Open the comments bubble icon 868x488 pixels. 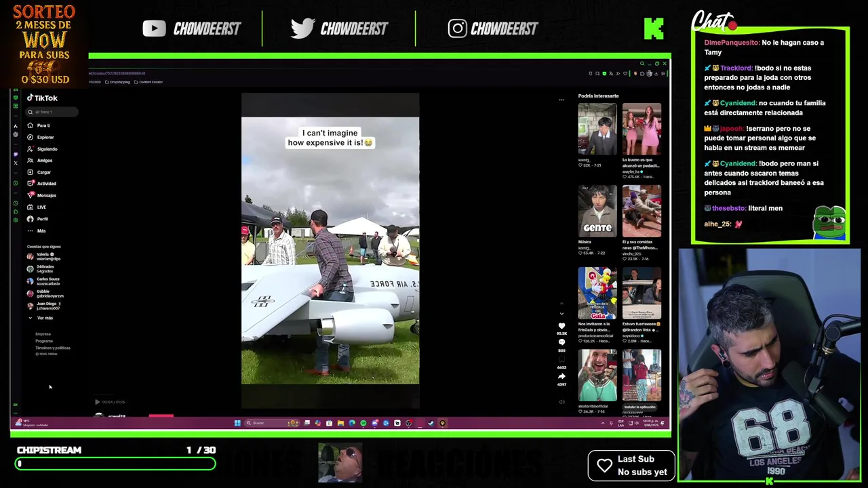coord(561,343)
